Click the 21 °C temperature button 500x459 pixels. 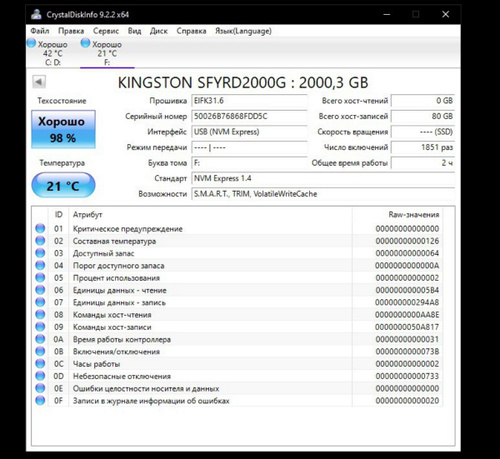click(x=63, y=185)
